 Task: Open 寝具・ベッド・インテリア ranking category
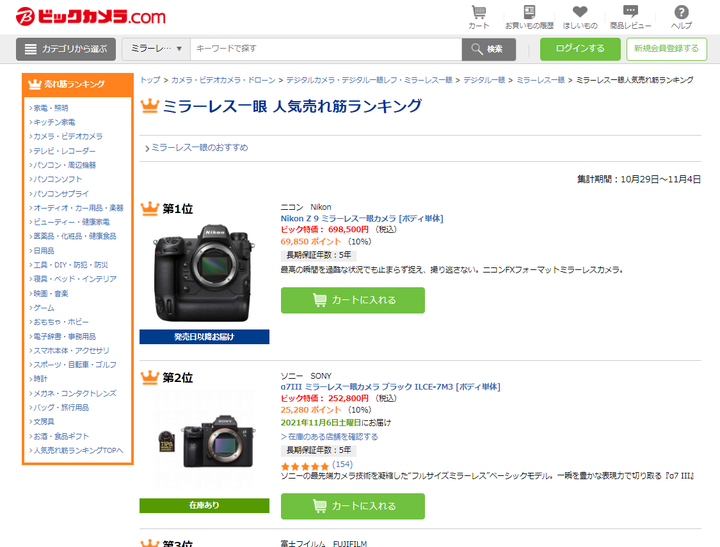75,279
